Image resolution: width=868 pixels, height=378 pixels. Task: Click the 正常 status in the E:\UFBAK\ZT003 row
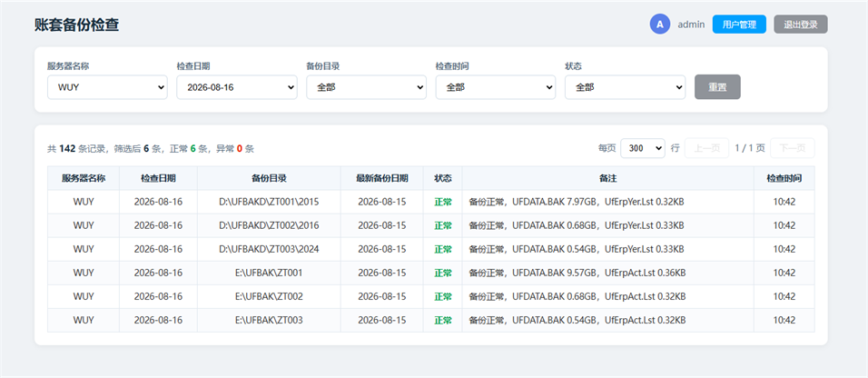pyautogui.click(x=443, y=321)
